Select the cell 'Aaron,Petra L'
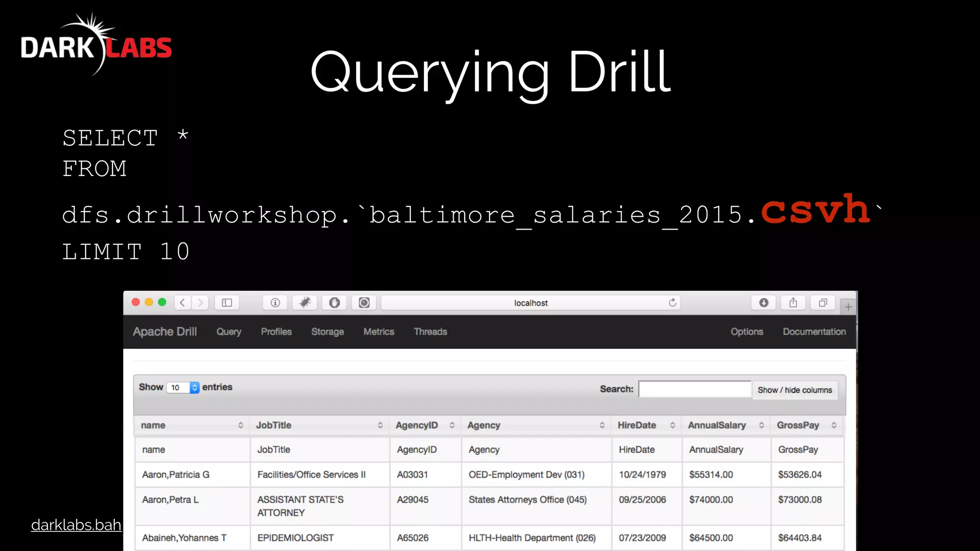 tap(192, 506)
